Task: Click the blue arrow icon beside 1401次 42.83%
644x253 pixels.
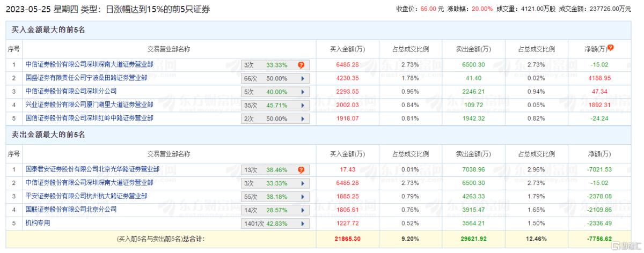Action: (303, 223)
